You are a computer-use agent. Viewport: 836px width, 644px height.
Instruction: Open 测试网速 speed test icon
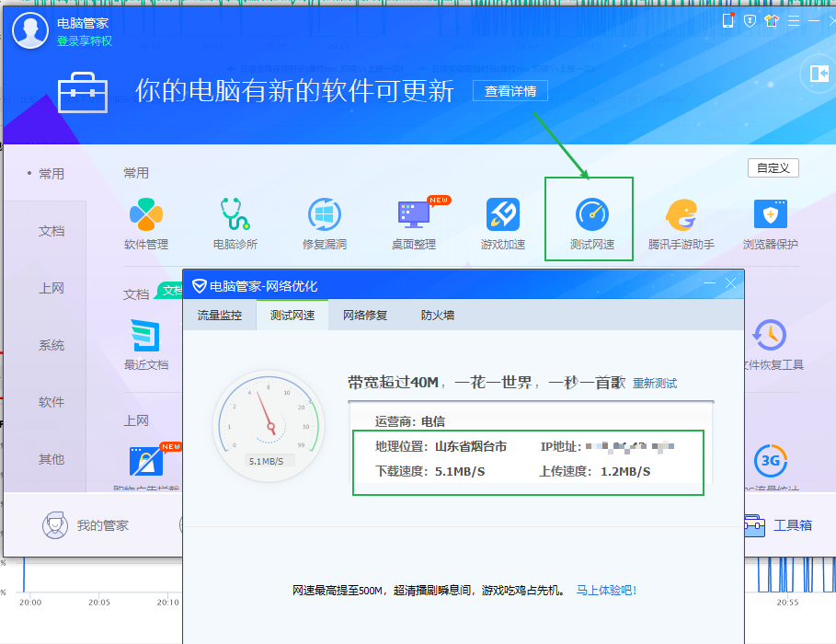[591, 214]
